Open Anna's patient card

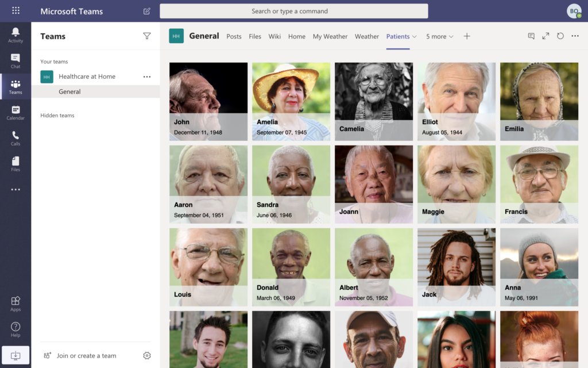pos(539,267)
